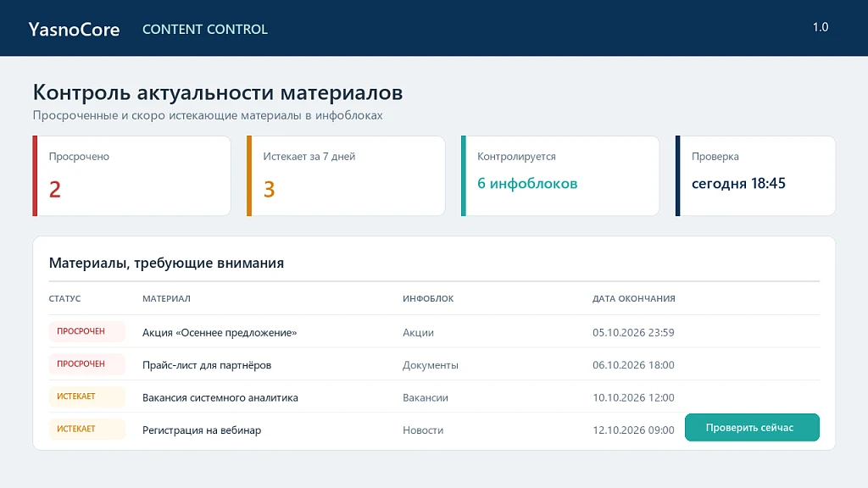Screen dimensions: 868x488
Task: Click the '6 инфоблоков' value
Action: point(527,184)
